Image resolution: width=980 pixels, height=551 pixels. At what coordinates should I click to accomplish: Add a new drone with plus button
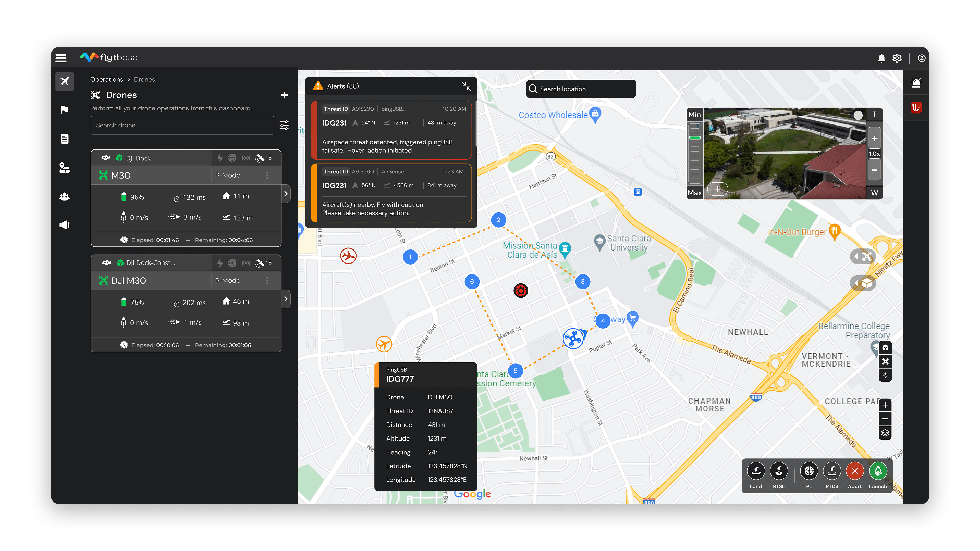284,95
